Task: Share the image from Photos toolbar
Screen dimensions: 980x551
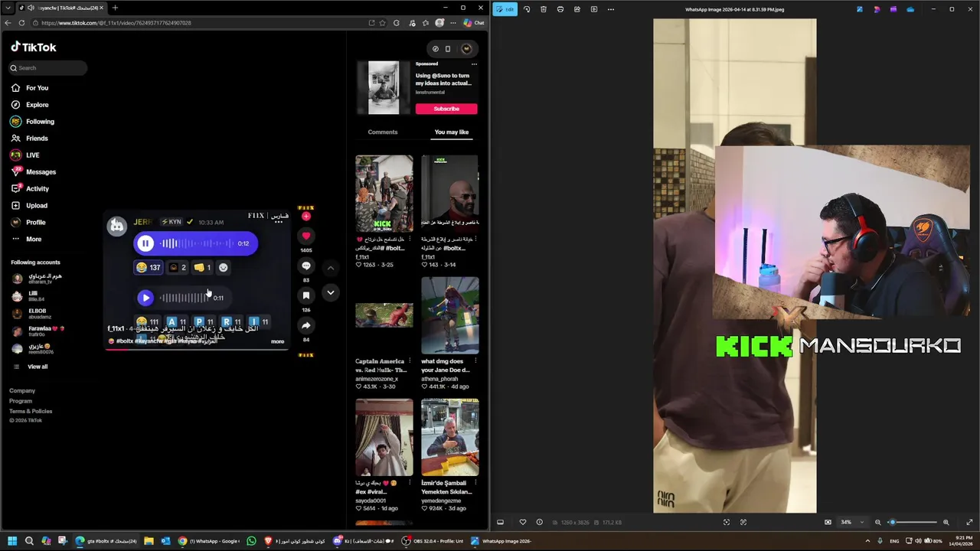Action: coord(577,9)
